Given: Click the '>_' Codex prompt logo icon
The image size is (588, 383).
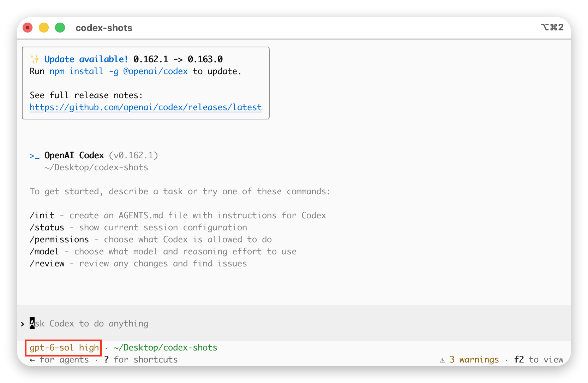Looking at the screenshot, I should click(35, 155).
